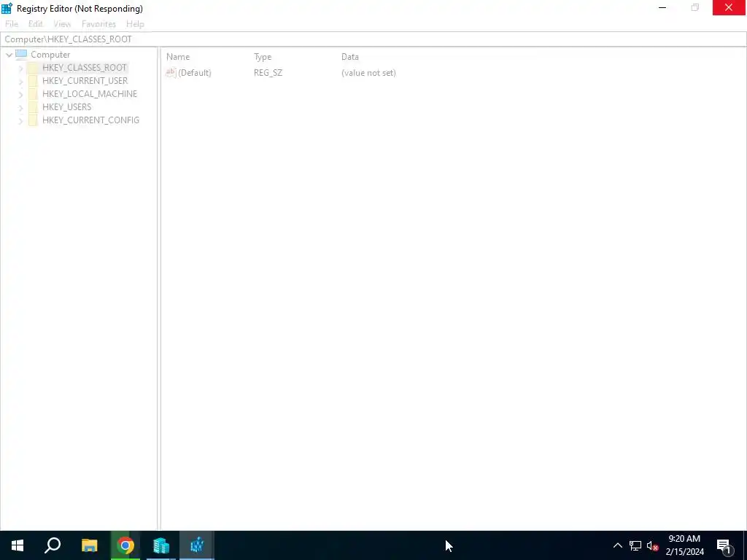Screen dimensions: 747x560
Task: Click the Computer monitor icon
Action: click(21, 54)
